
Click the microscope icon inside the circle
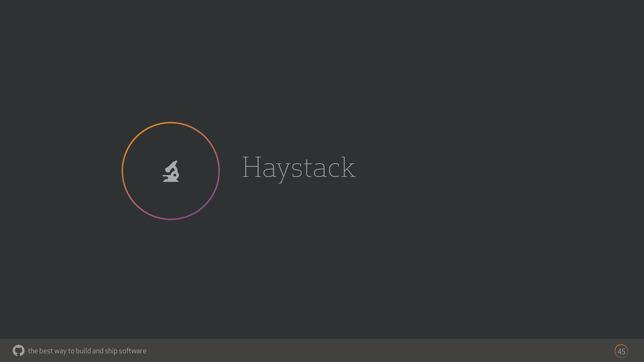coord(170,171)
